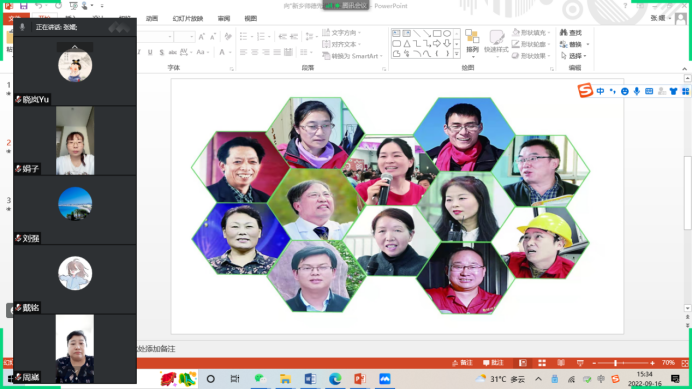Image resolution: width=692 pixels, height=389 pixels.
Task: Click 转换为 SmartArt button
Action: [352, 56]
